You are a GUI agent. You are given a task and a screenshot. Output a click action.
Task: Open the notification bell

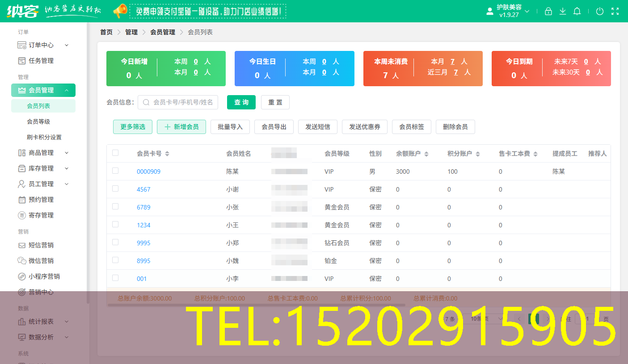pyautogui.click(x=577, y=11)
